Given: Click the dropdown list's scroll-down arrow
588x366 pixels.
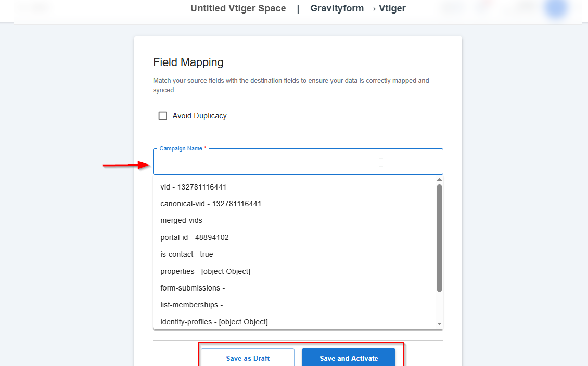Looking at the screenshot, I should (439, 324).
